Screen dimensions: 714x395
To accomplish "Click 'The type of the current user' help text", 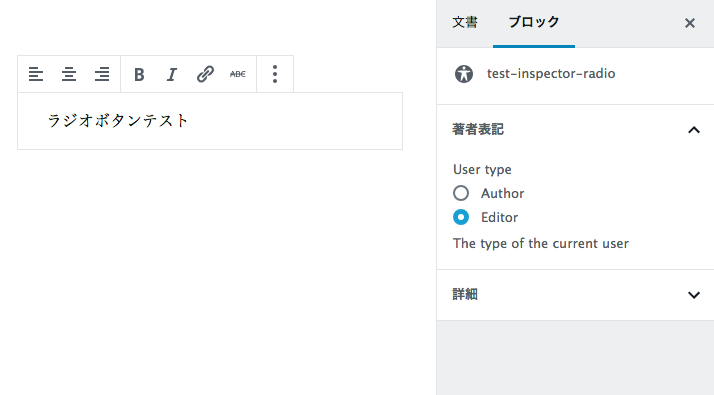I will (541, 243).
